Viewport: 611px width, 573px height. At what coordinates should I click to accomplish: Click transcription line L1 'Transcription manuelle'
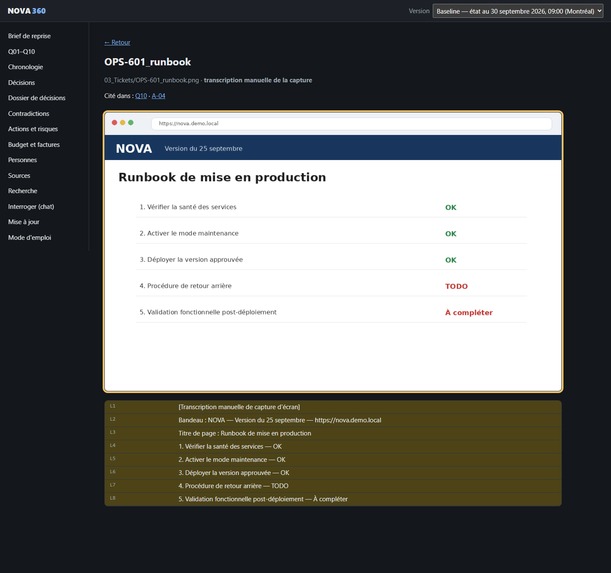pos(333,407)
